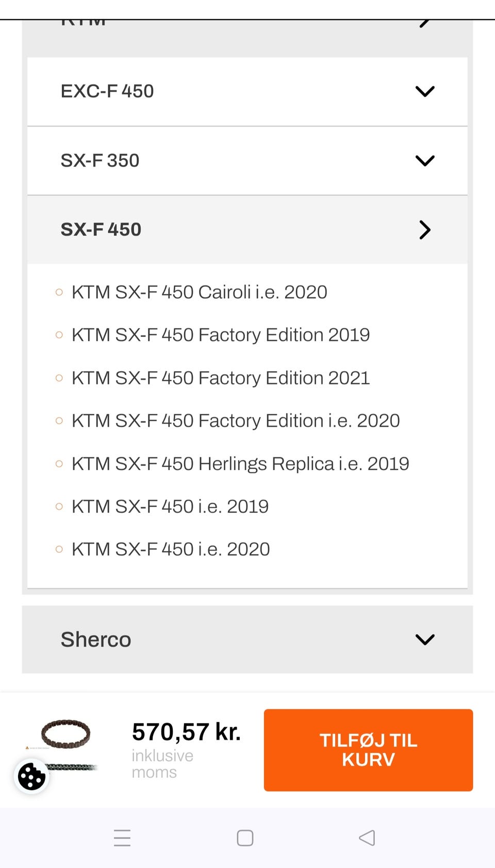Screen dimensions: 495x868
Task: Open KTM SX-F 450 Factory Edition 2019
Action: 221,335
